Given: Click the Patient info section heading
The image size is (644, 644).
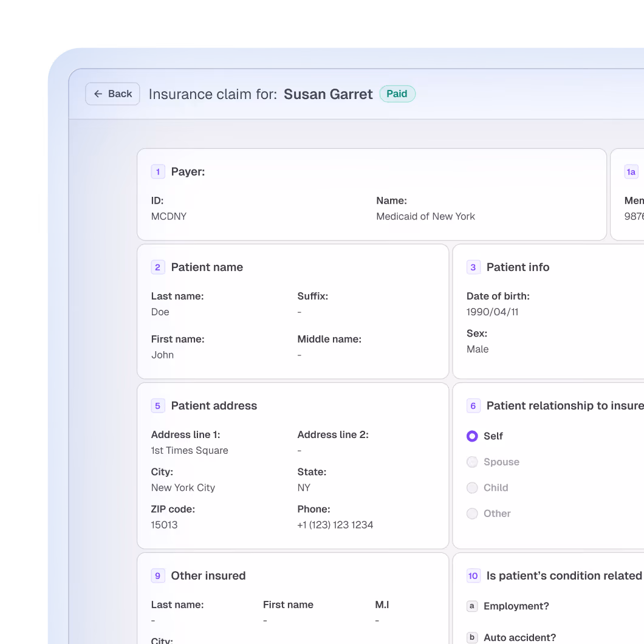Looking at the screenshot, I should point(518,267).
